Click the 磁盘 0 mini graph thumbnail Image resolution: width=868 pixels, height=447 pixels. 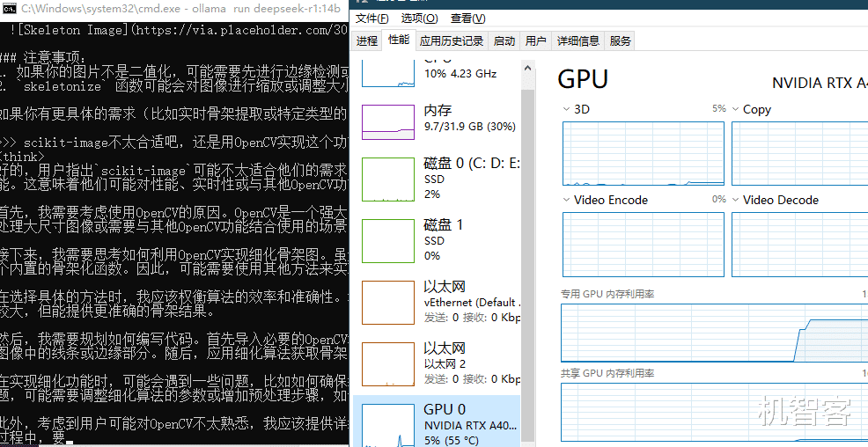click(388, 180)
